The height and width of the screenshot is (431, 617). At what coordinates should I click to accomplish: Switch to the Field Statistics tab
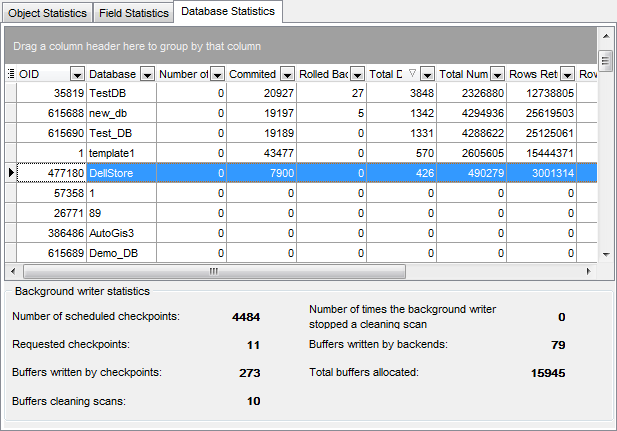[132, 13]
